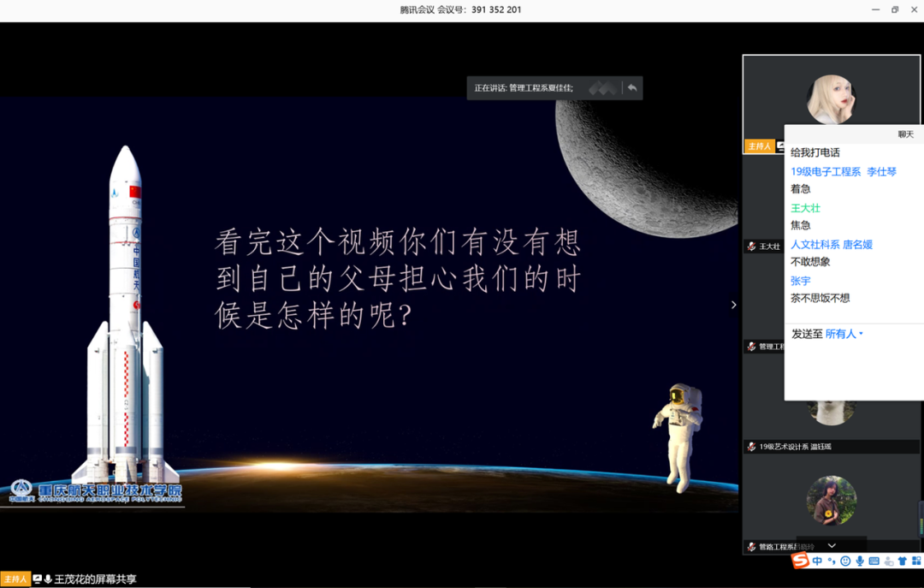Click the 王茂花的屏幕共享 label
The width and height of the screenshot is (924, 588).
click(x=96, y=579)
